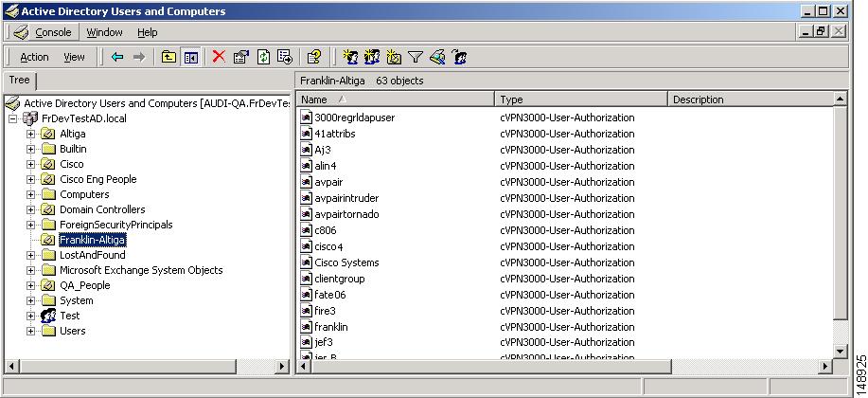
Task: Create a new group with toolbar icon
Action: coord(372,57)
